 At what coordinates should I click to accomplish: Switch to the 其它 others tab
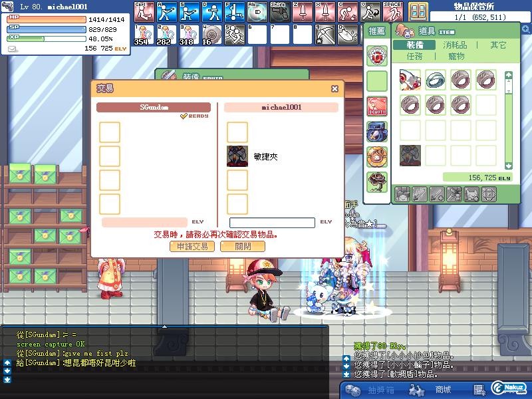pos(497,45)
